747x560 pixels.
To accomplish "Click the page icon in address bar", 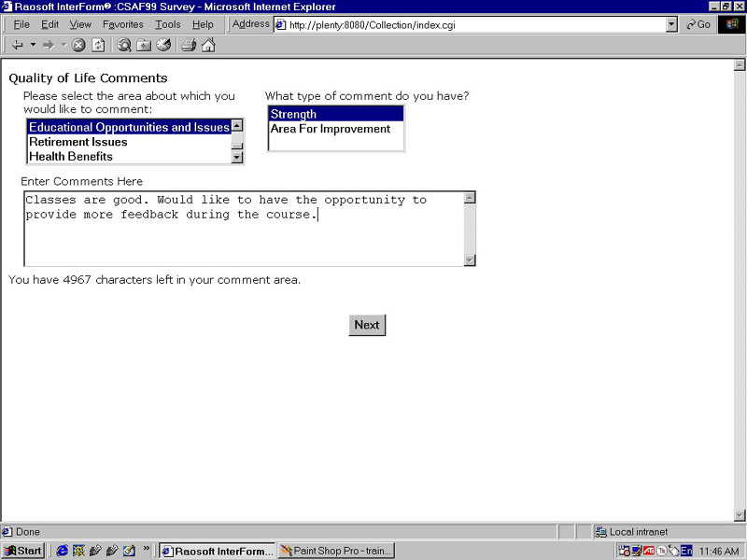I will point(281,25).
